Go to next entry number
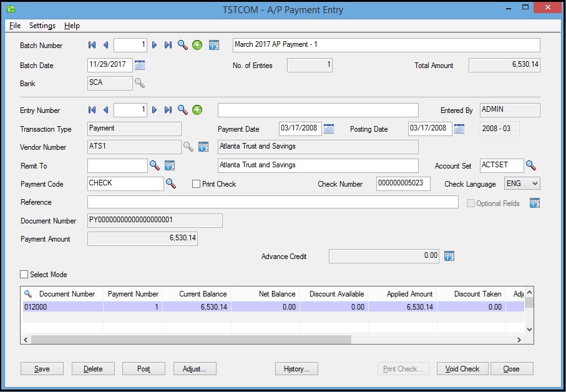566x392 pixels. coord(155,110)
